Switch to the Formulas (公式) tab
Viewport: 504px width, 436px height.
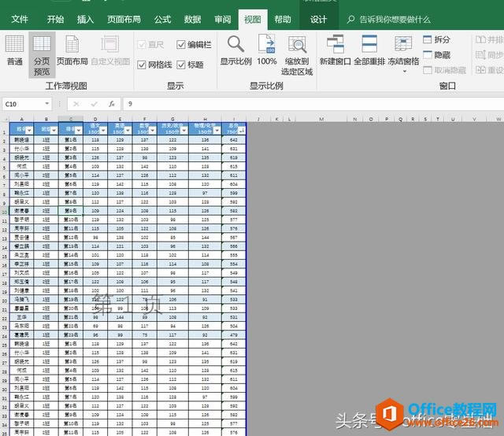162,20
